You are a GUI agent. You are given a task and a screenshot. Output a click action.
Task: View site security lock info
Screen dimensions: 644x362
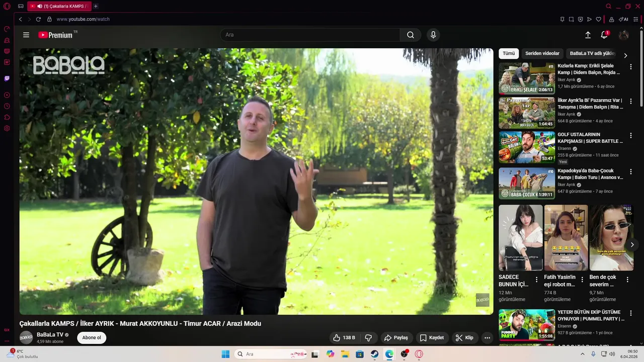coord(49,19)
